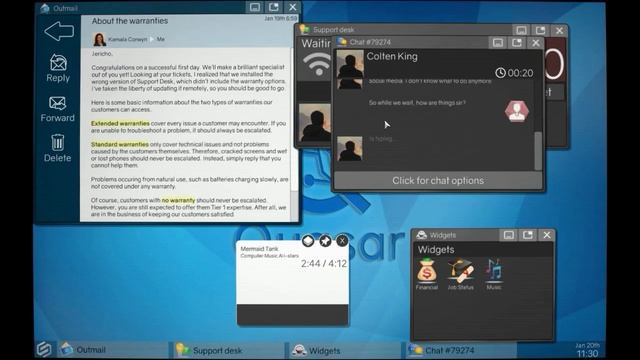Minimize the Chat #79274 window
This screenshot has width=640, height=360.
point(498,43)
